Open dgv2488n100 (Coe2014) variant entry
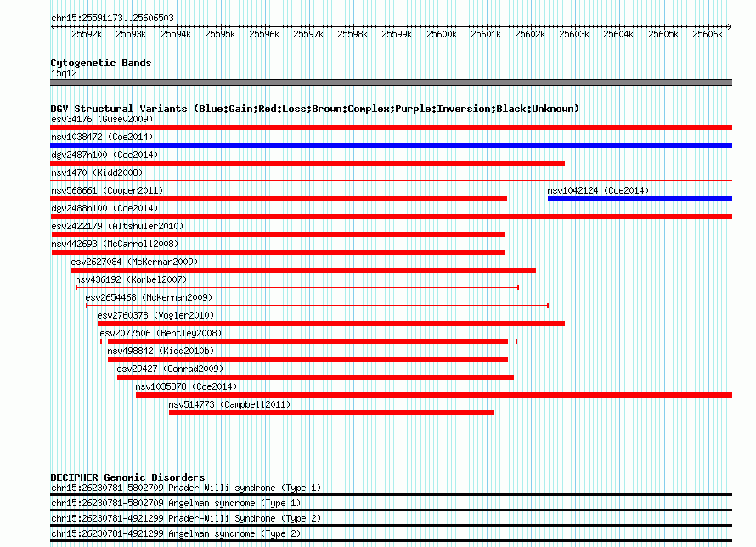The image size is (756, 547). (104, 208)
